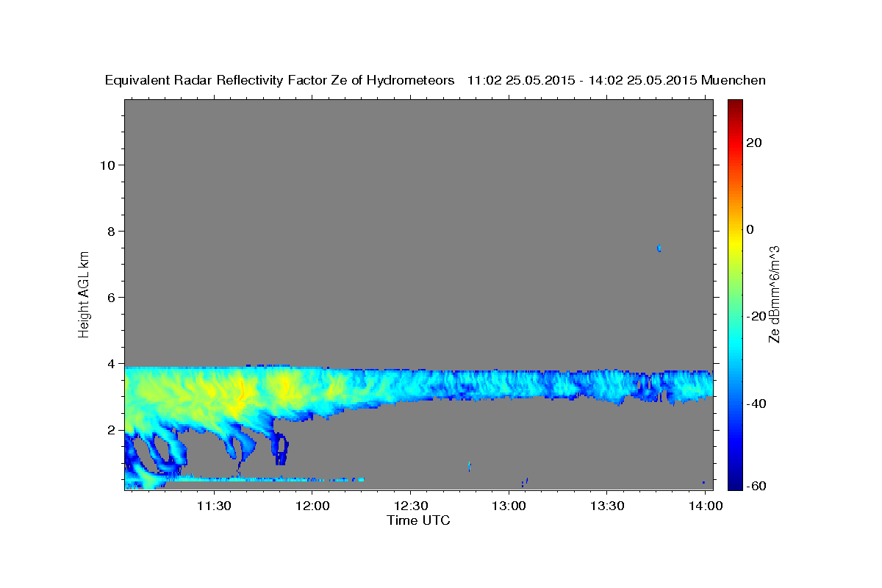The height and width of the screenshot is (588, 882).
Task: Click the plot title 'Equivalent Radar Reflectivity Factor Ze of Hydrometeors'
Action: click(x=280, y=80)
